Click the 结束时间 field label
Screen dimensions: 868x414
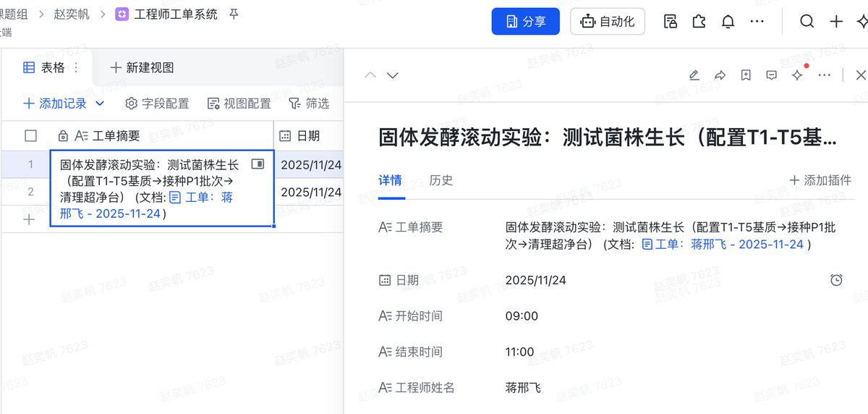point(411,352)
